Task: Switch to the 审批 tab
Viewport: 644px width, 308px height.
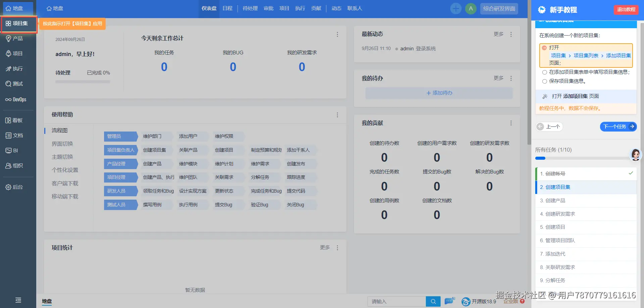Action: point(268,8)
